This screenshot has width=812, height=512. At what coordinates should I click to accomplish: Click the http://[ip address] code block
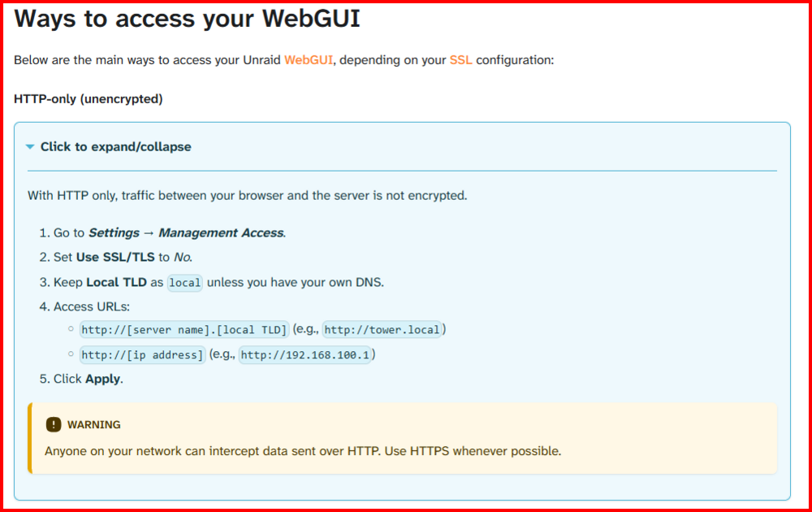(142, 355)
